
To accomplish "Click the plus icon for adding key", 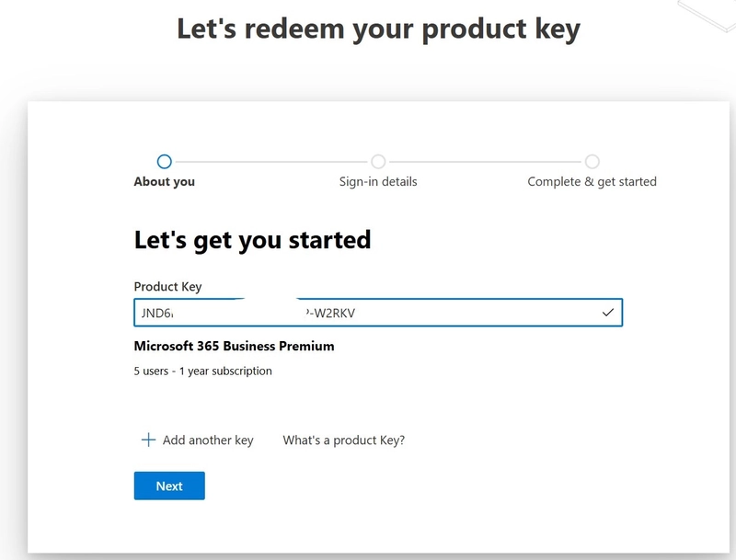I will coord(148,440).
